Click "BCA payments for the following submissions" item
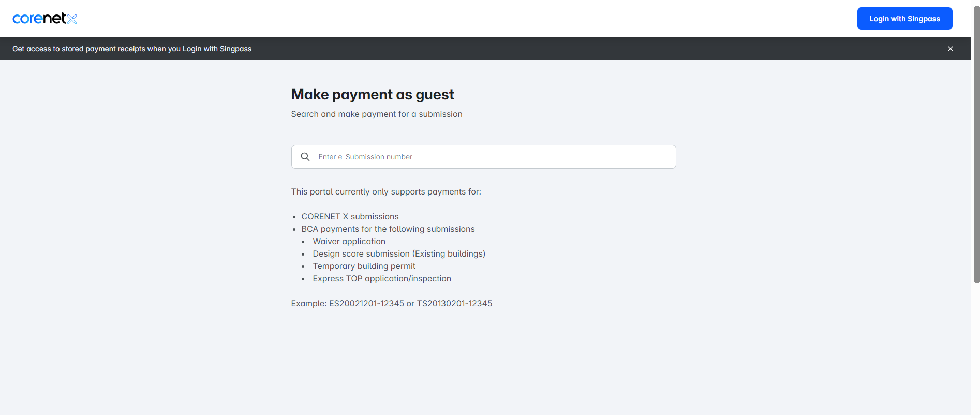This screenshot has height=418, width=980. click(388, 229)
